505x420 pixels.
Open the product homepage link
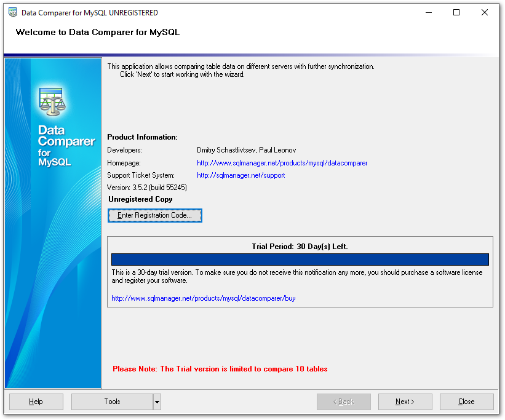[282, 163]
